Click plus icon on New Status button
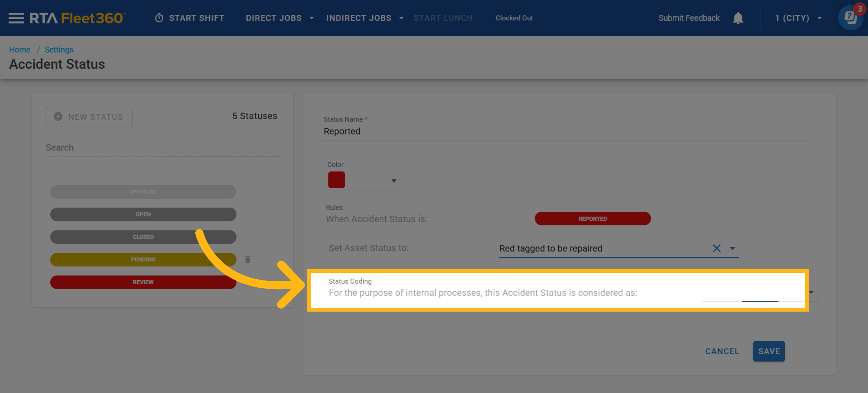The image size is (868, 393). pos(58,117)
